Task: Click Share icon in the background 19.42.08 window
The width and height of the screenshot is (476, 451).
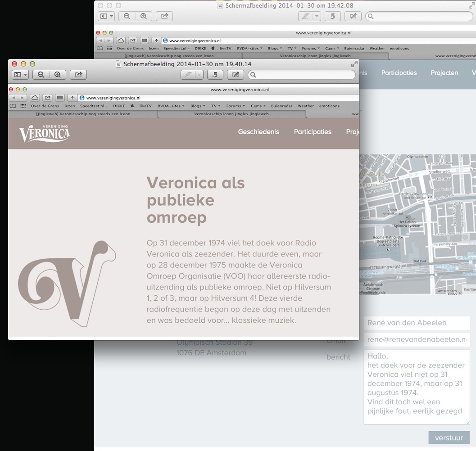Action: point(164,16)
